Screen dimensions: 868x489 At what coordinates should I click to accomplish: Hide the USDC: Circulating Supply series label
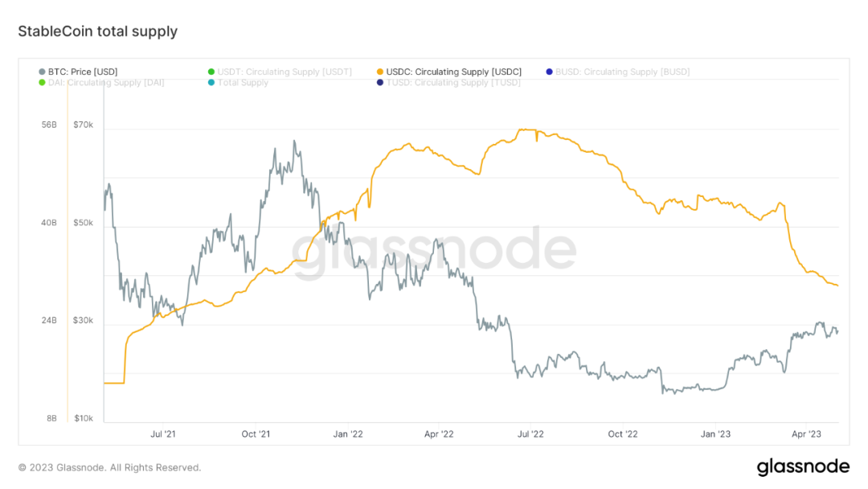pyautogui.click(x=453, y=72)
